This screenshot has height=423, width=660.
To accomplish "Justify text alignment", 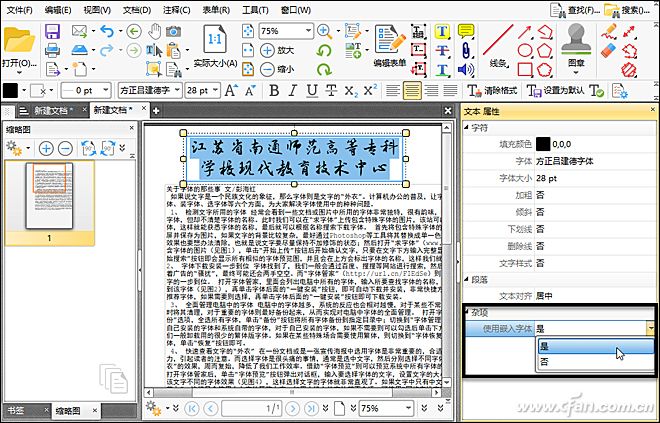I will 450,90.
